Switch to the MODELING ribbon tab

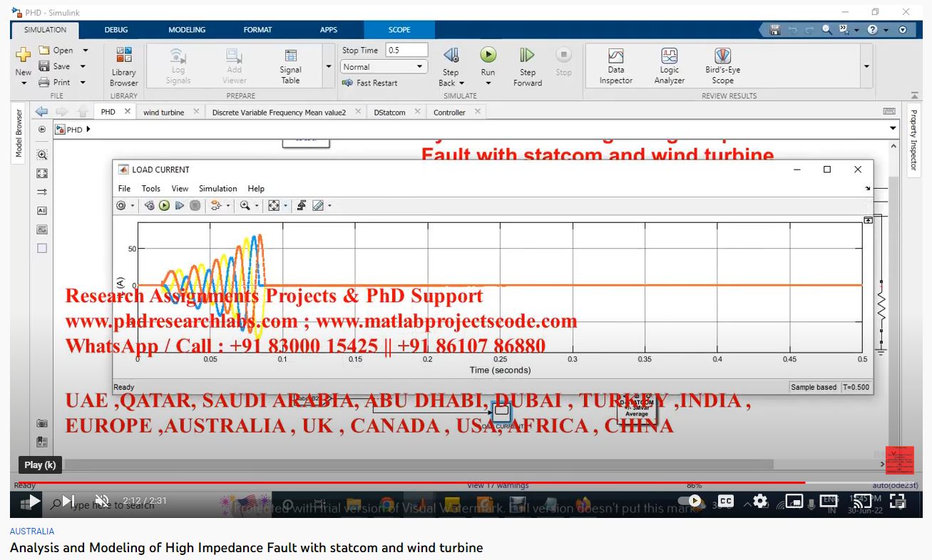tap(187, 30)
